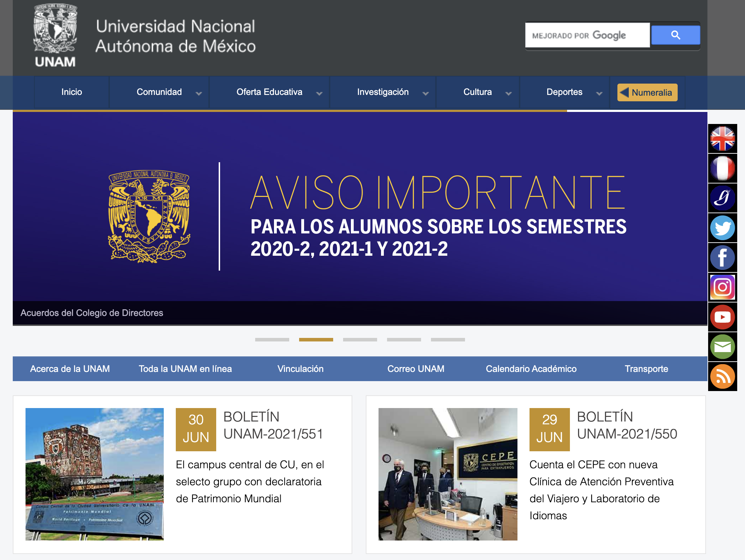Select the third carousel slide indicator

pyautogui.click(x=360, y=340)
